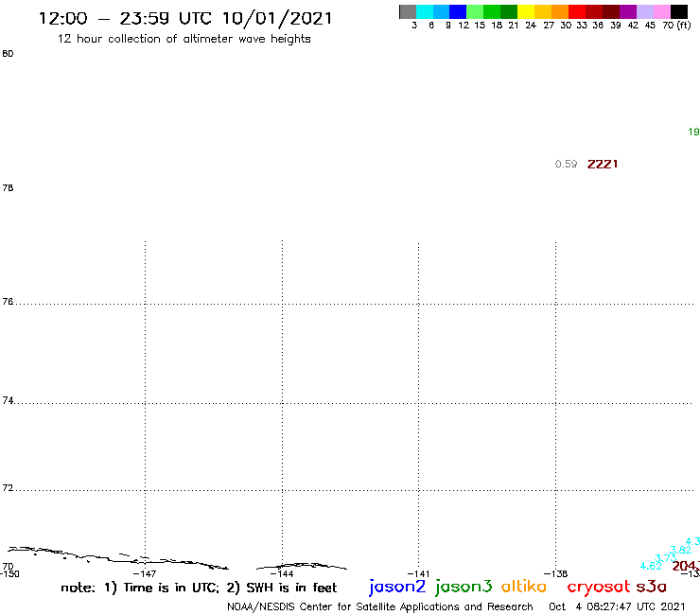Screen dimensions: 700x615
Task: Click the pink swatch near the legend's end
Action: coord(661,11)
